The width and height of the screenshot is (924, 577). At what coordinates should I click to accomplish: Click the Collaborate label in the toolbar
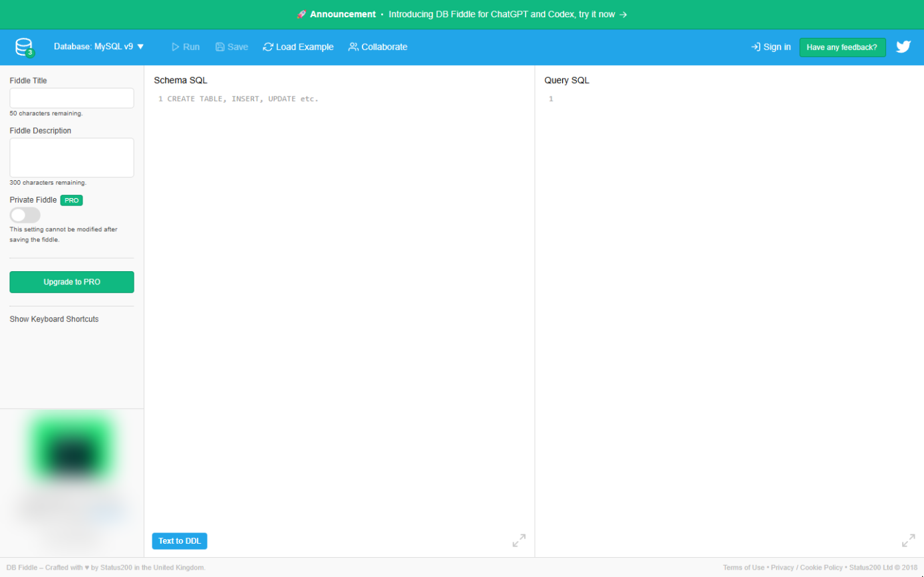pyautogui.click(x=385, y=47)
